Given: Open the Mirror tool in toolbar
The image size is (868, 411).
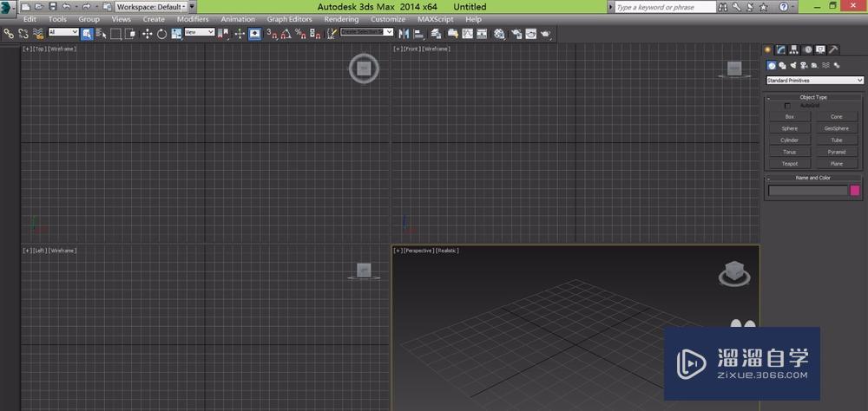Looking at the screenshot, I should pos(404,34).
